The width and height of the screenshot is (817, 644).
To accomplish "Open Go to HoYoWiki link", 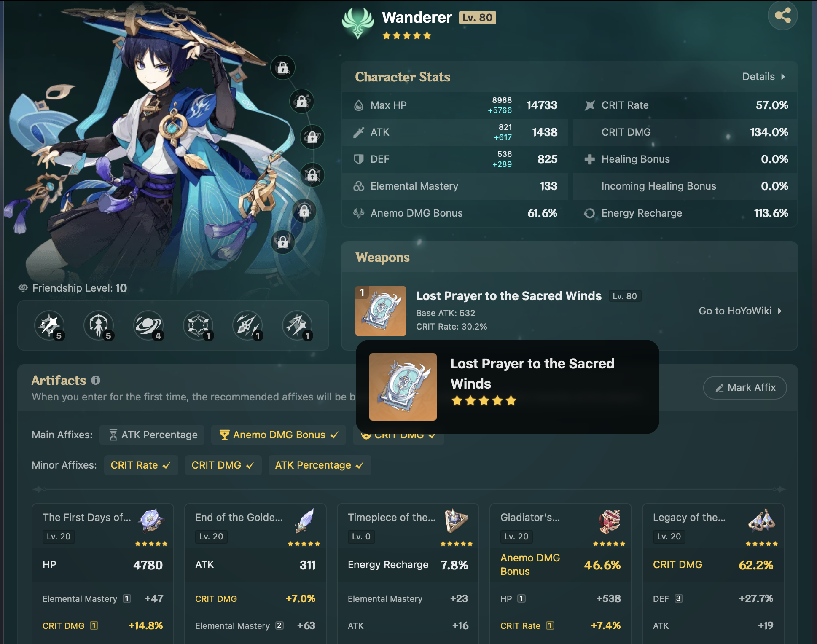I will pyautogui.click(x=740, y=311).
